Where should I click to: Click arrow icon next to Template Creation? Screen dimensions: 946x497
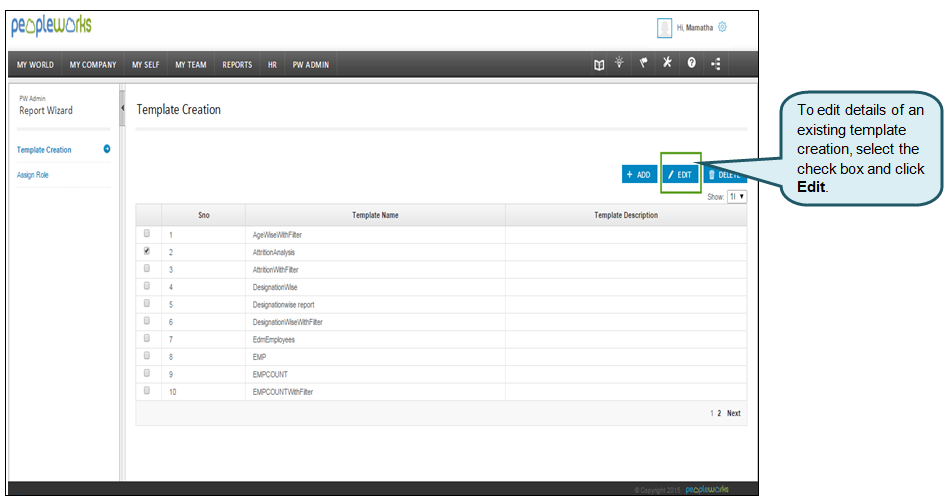coord(107,150)
